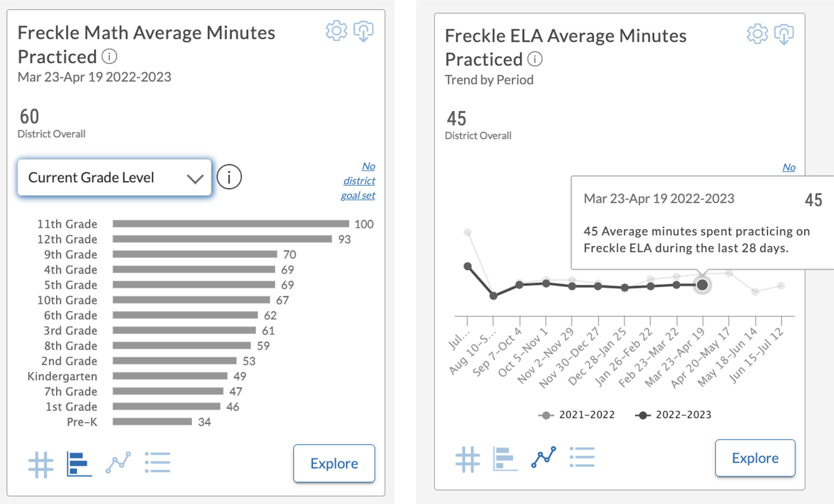The height and width of the screenshot is (504, 834).
Task: Click download icon on Freckle Math card
Action: tap(363, 31)
